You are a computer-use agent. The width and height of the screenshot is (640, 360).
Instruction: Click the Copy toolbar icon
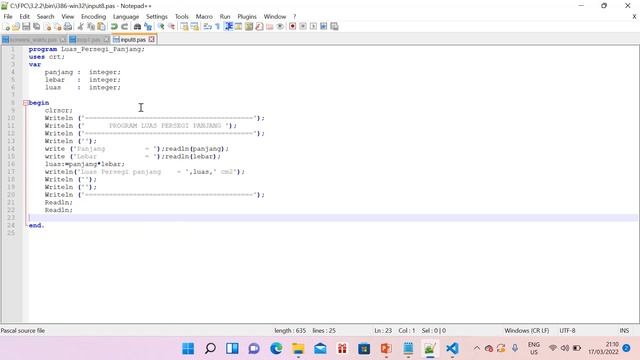91,27
